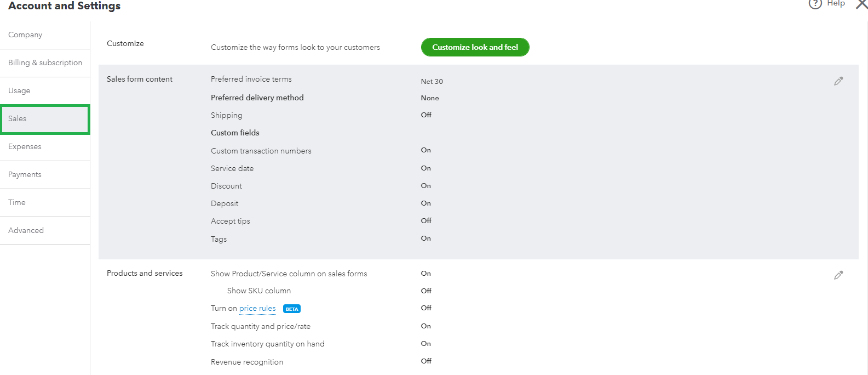
Task: Edit Products and services settings via pencil icon
Action: [x=838, y=275]
